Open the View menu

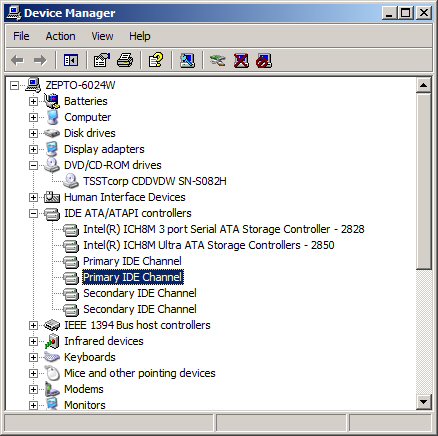coord(102,36)
